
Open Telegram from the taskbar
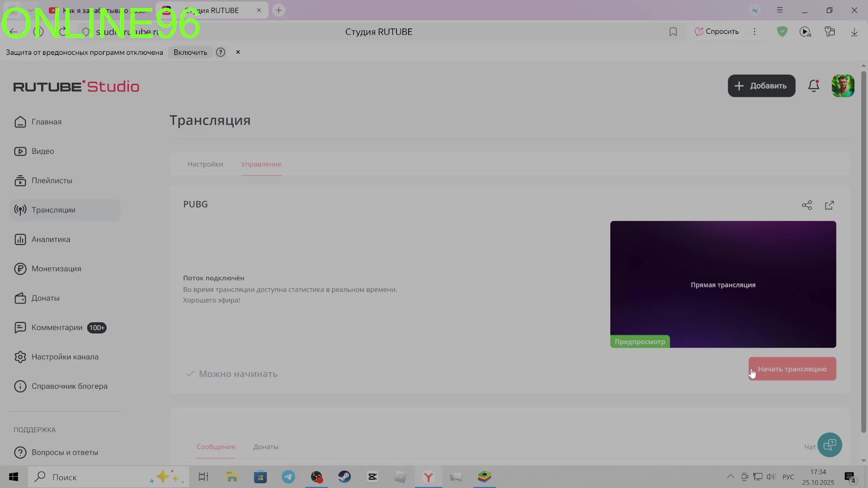pos(288,477)
